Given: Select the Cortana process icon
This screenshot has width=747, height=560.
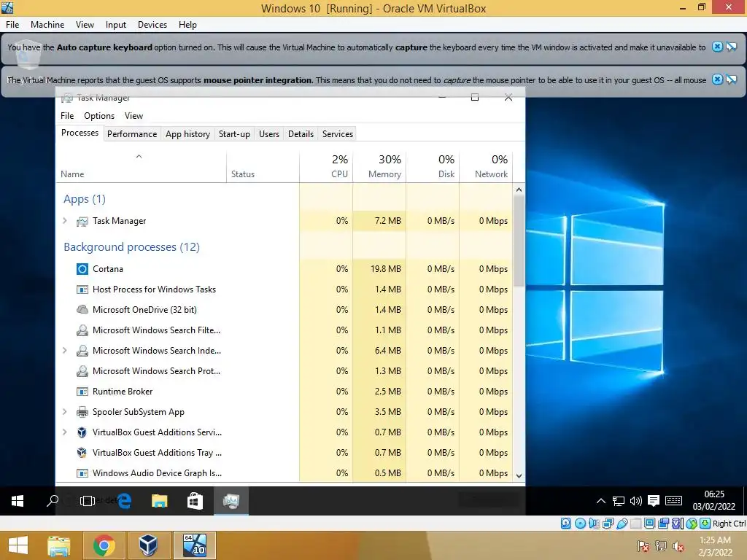Looking at the screenshot, I should tap(82, 269).
